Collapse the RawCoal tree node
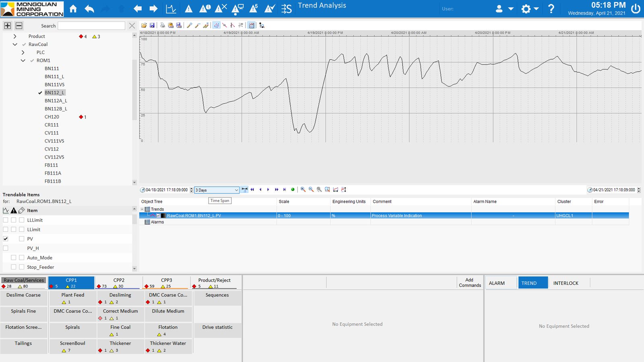This screenshot has width=644, height=362. click(15, 44)
